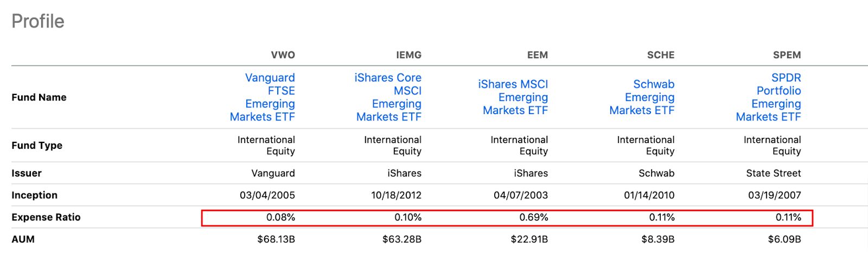This screenshot has height=264, width=868.
Task: Select the Issuer row label
Action: [27, 173]
